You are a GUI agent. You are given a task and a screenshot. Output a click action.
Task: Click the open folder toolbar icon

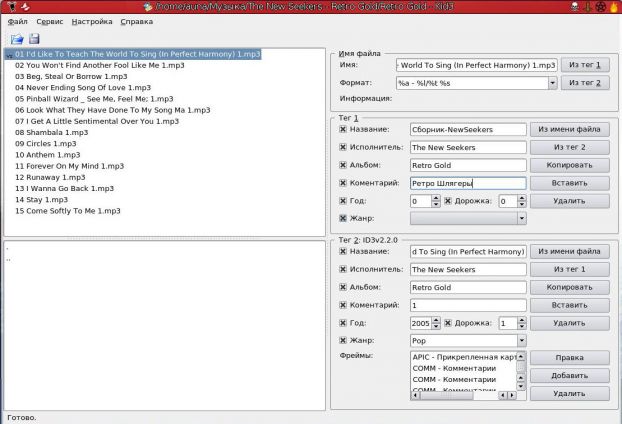tap(17, 39)
